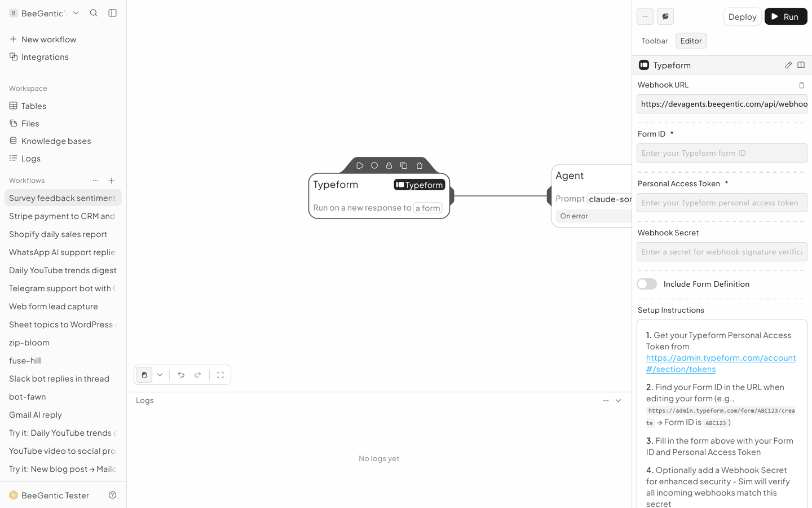This screenshot has width=812, height=508.
Task: Open the help question mark icon
Action: click(x=112, y=495)
